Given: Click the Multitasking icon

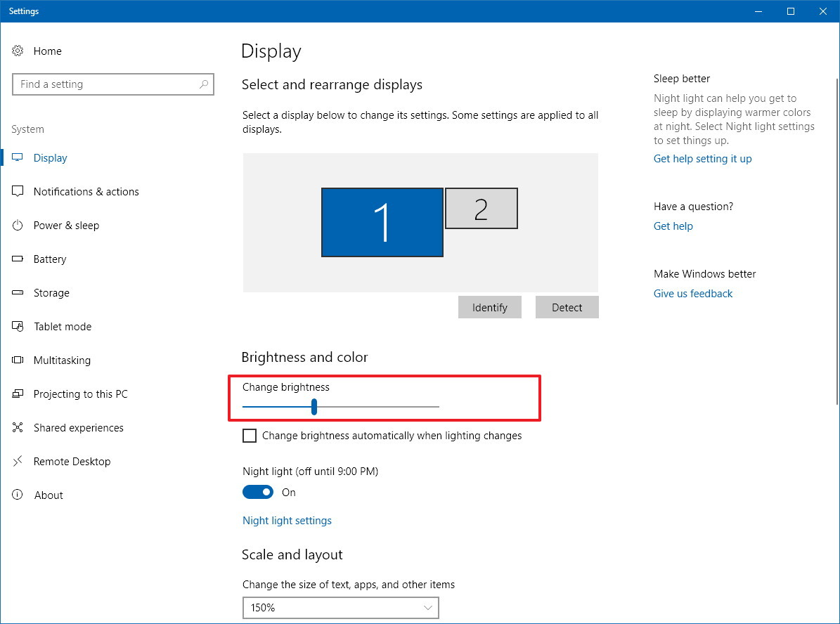Looking at the screenshot, I should click(x=18, y=360).
